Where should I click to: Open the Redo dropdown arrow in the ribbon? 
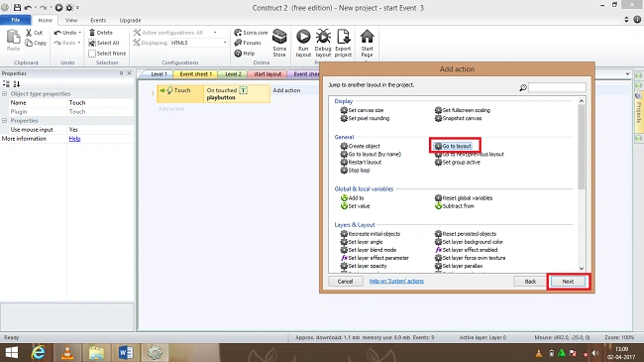pos(79,43)
